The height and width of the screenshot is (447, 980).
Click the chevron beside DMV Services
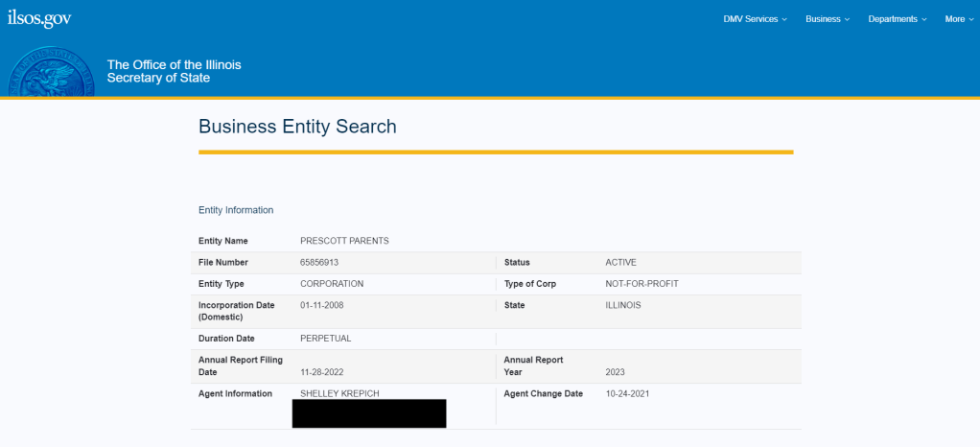pos(784,19)
